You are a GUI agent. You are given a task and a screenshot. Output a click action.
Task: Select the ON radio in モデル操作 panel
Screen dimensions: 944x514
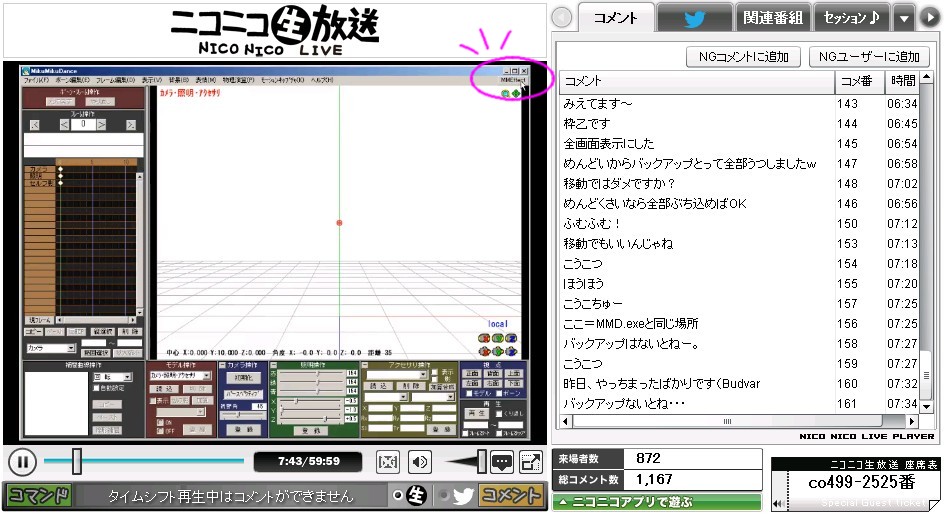[160, 423]
